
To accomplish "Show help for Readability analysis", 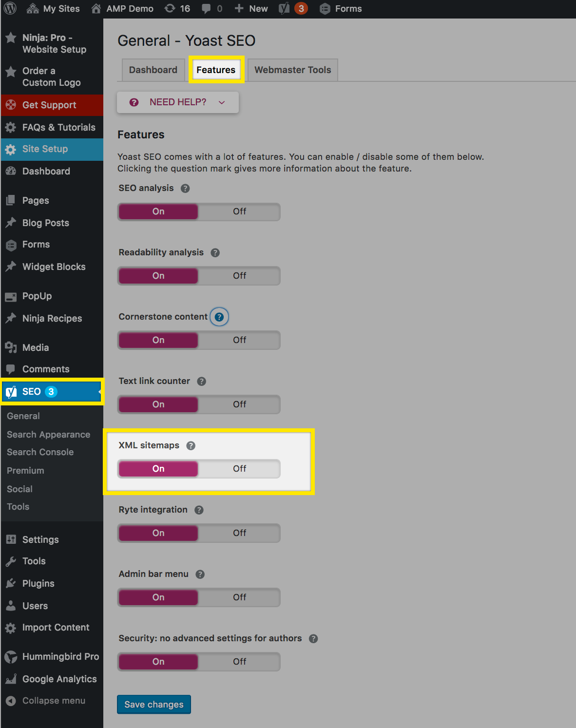I will click(x=215, y=252).
